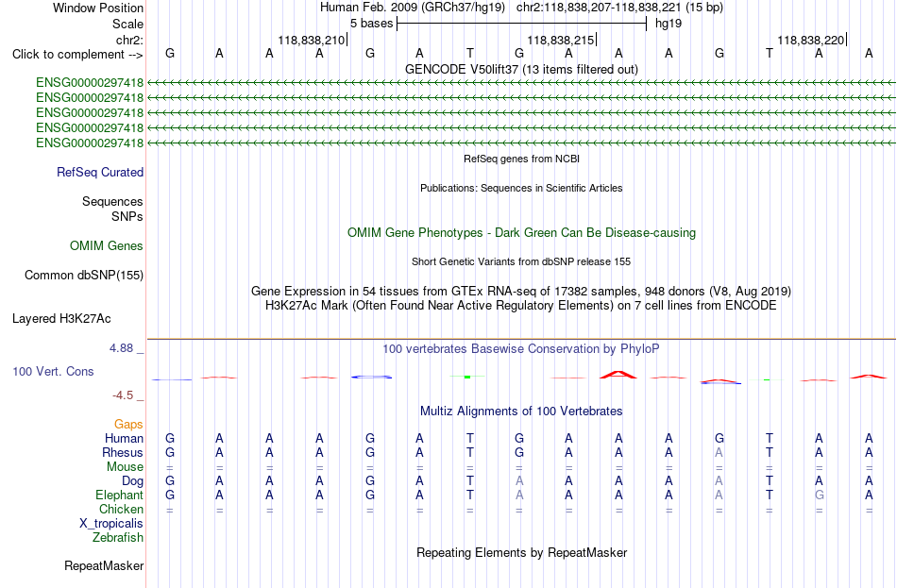The height and width of the screenshot is (588, 897).
Task: Select the Common dbSNP(155) label
Action: coord(84,276)
